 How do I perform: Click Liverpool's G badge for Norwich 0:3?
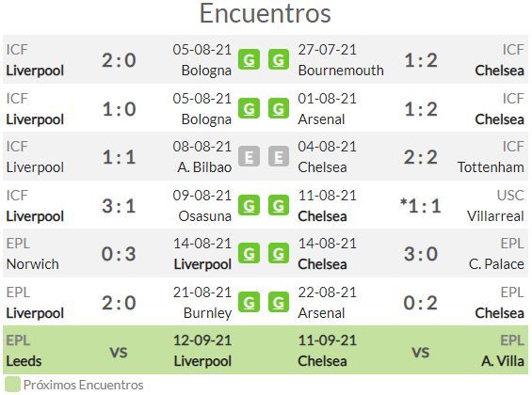click(249, 253)
